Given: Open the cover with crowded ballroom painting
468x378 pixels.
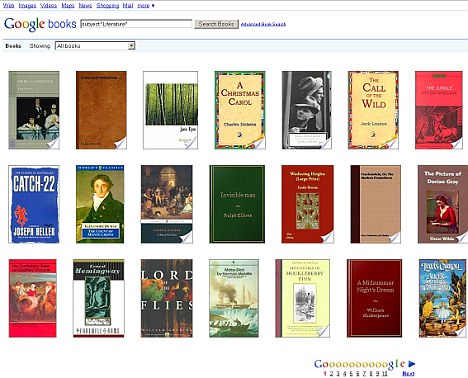Looking at the screenshot, I should point(167,204).
